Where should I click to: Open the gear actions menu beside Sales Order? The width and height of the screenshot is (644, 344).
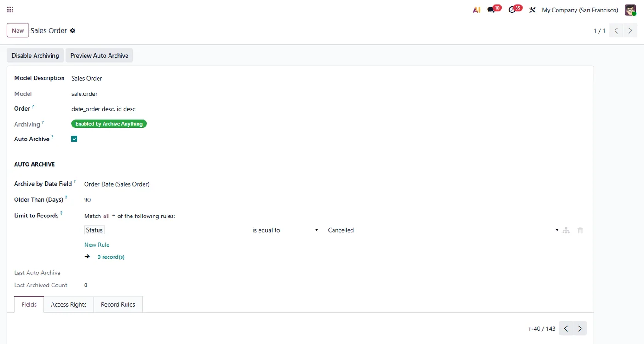(x=72, y=30)
